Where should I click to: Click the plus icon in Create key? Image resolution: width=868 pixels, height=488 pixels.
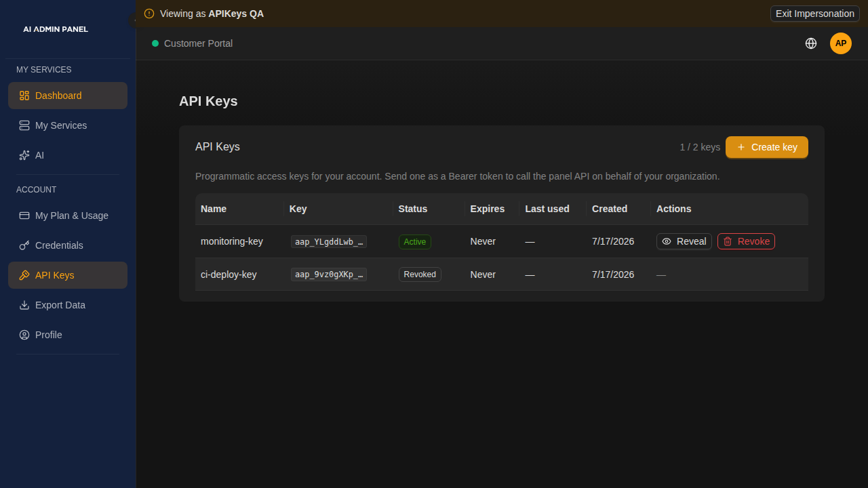click(741, 147)
